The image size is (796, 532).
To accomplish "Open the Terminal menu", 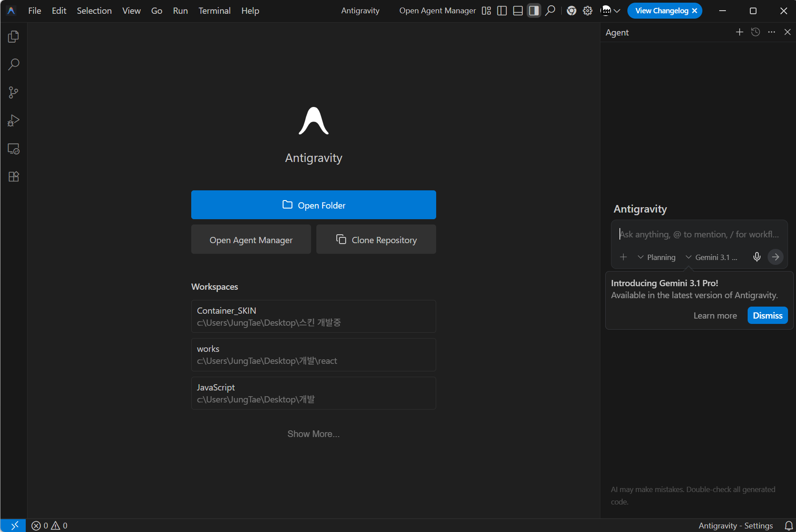I will pos(214,11).
